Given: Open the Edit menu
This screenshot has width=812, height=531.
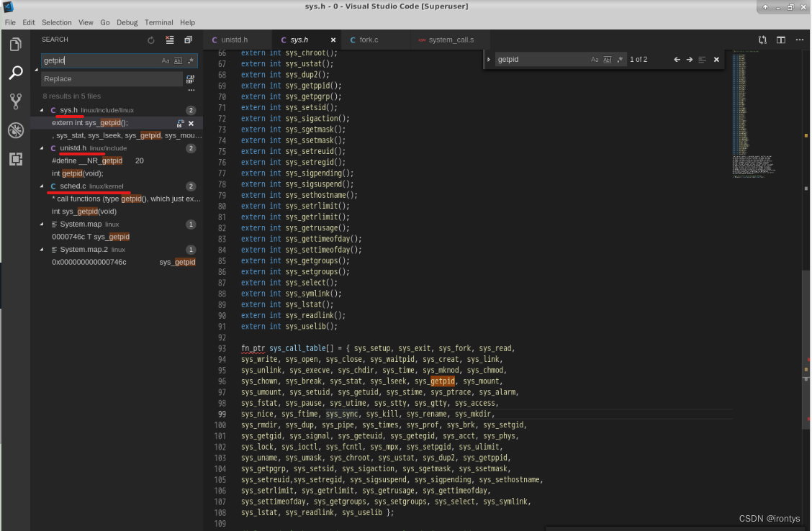Looking at the screenshot, I should (29, 22).
